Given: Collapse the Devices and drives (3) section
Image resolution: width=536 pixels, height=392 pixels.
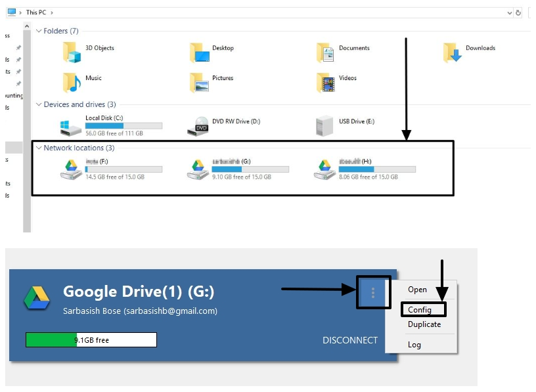Looking at the screenshot, I should [x=39, y=104].
